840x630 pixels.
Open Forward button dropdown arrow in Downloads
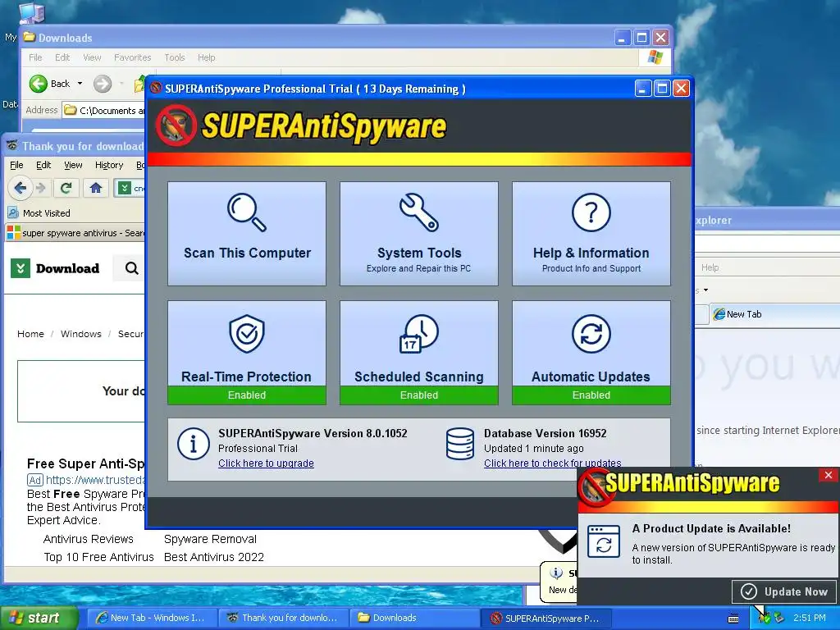click(121, 84)
